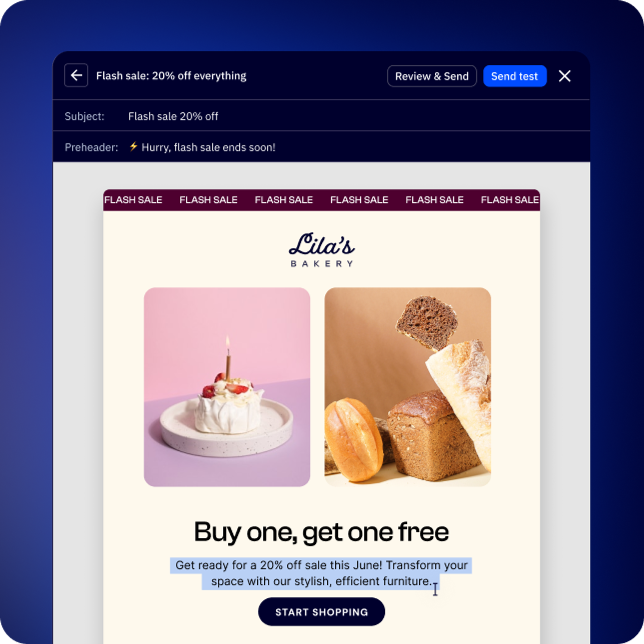Click the highlighted body paragraph text

321,573
